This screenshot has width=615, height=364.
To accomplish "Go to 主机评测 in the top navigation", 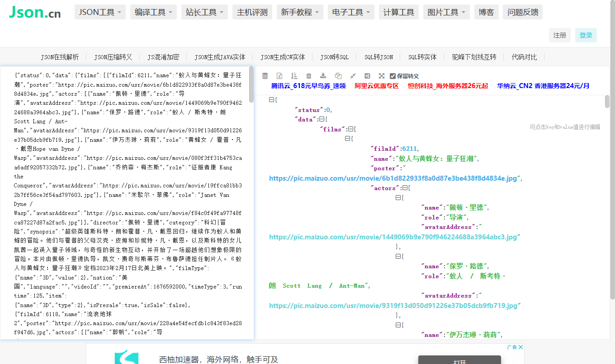I will 252,12.
